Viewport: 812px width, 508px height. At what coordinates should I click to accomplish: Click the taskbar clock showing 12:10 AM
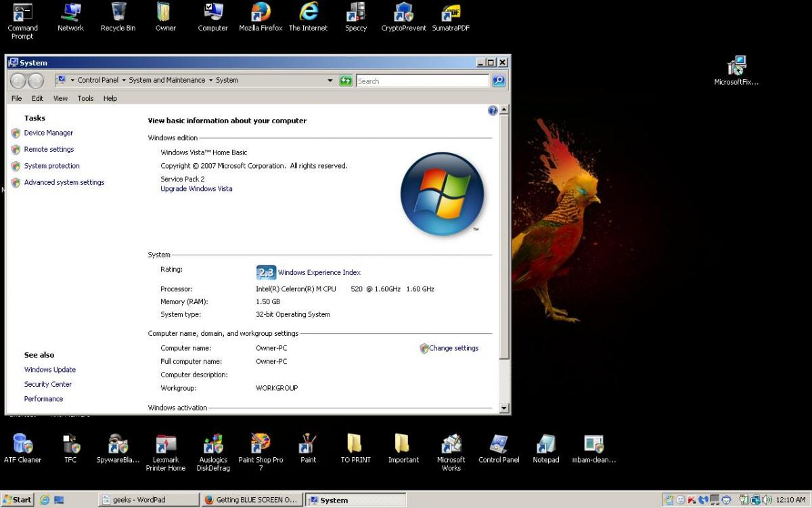click(791, 500)
